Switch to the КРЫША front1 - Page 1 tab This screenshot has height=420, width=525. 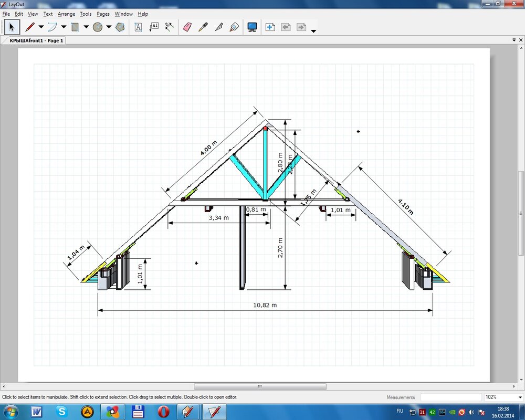click(x=36, y=40)
